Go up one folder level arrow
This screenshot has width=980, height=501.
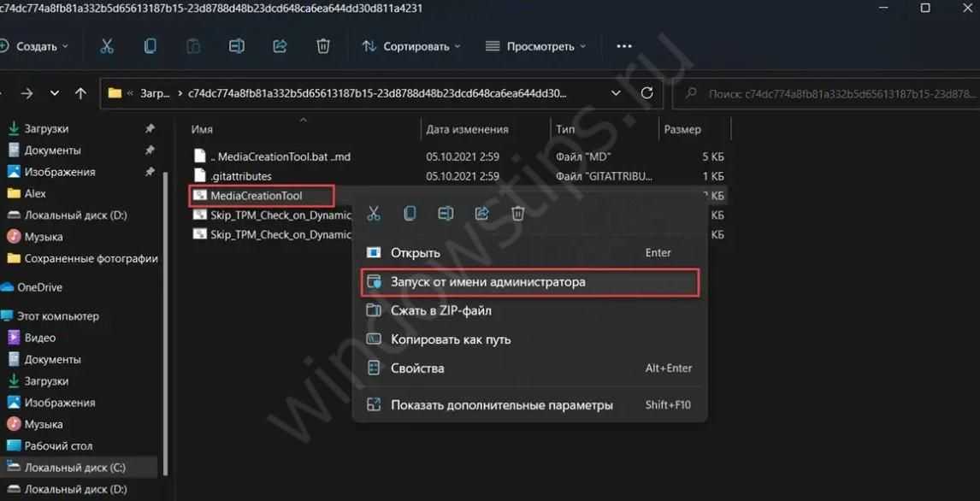coord(80,93)
